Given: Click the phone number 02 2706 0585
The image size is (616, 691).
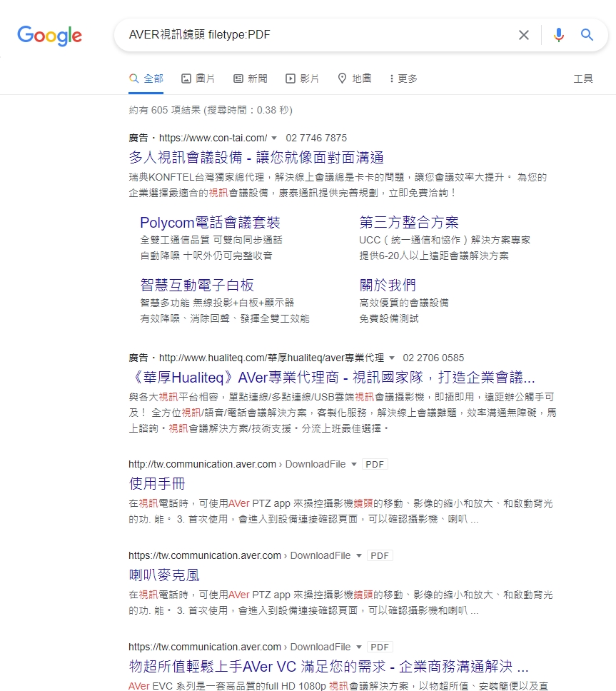Looking at the screenshot, I should 433,358.
